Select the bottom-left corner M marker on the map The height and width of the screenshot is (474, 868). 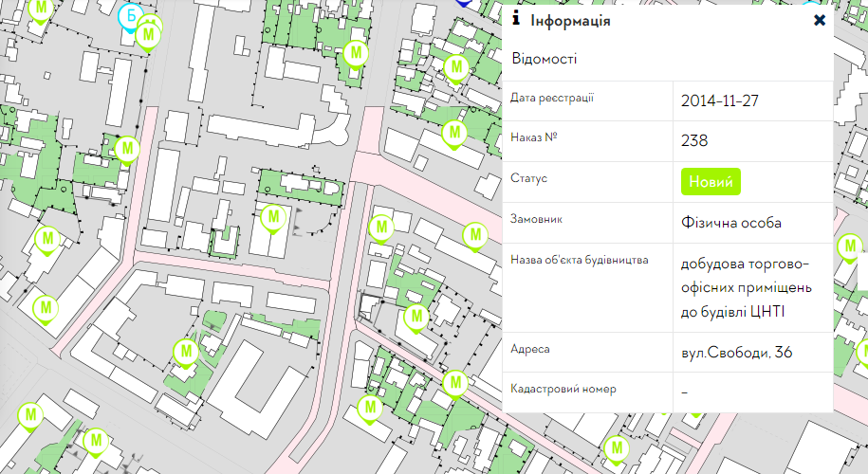(x=30, y=415)
